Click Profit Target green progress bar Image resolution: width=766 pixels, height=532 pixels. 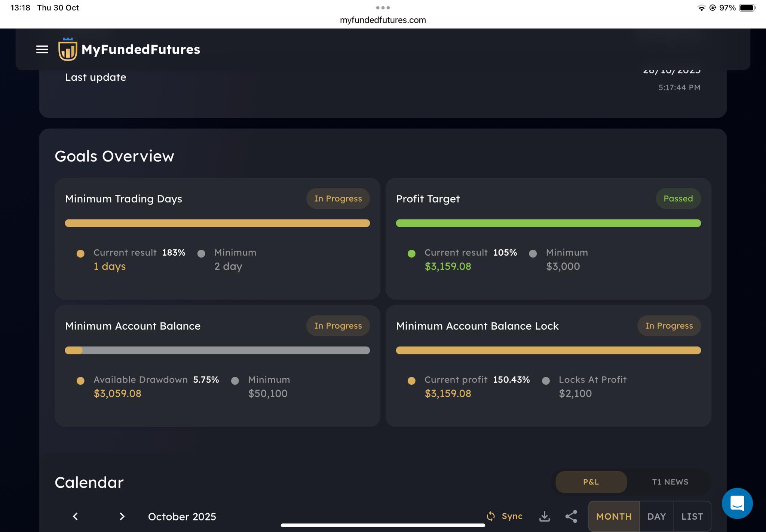tap(548, 223)
